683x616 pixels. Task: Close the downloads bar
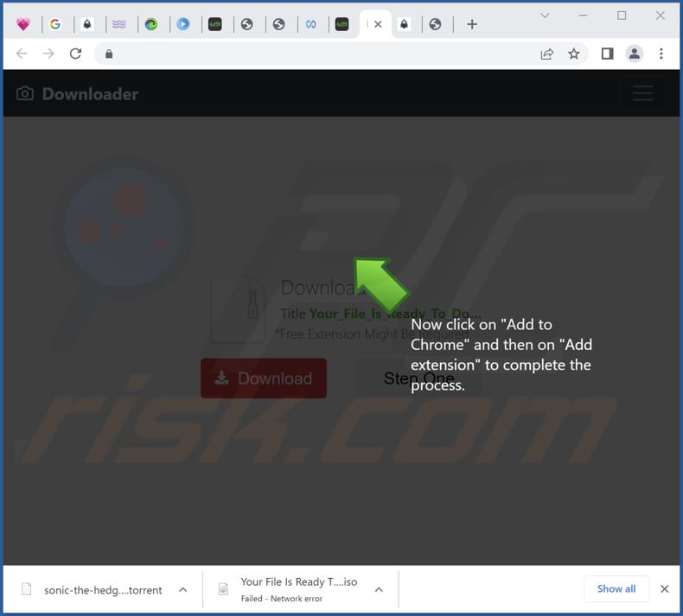point(664,589)
